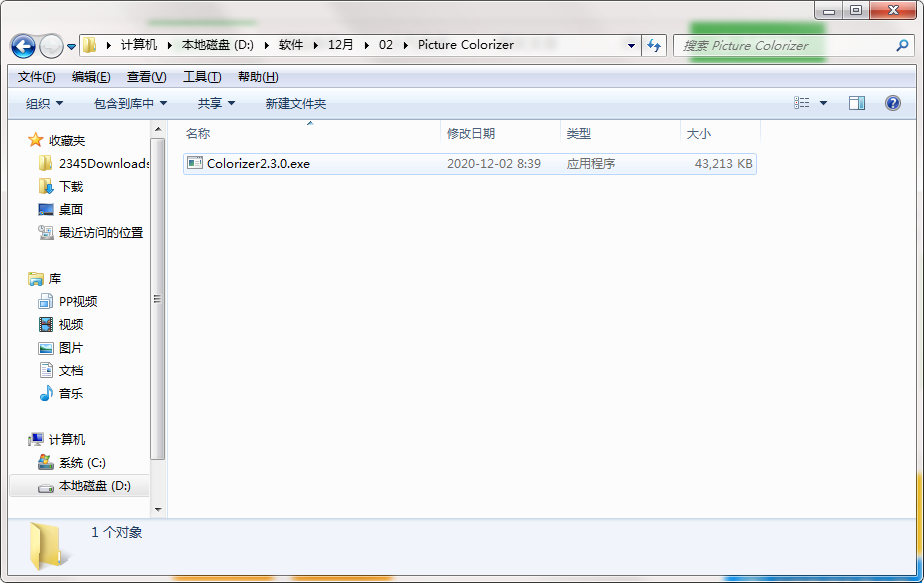The image size is (924, 583).
Task: Click the refresh button beside address bar
Action: (x=654, y=45)
